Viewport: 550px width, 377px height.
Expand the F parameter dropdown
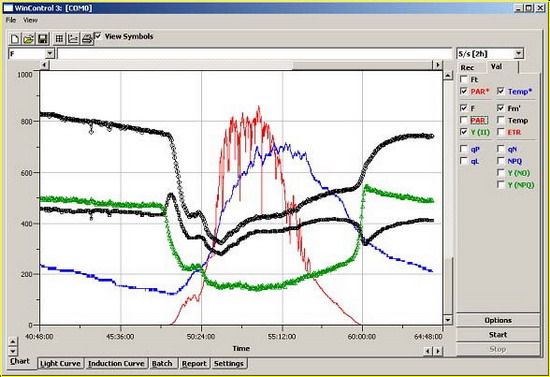click(x=50, y=54)
